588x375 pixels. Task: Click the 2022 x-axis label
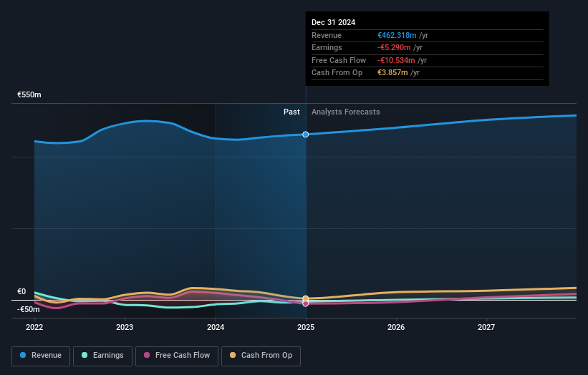(34, 327)
